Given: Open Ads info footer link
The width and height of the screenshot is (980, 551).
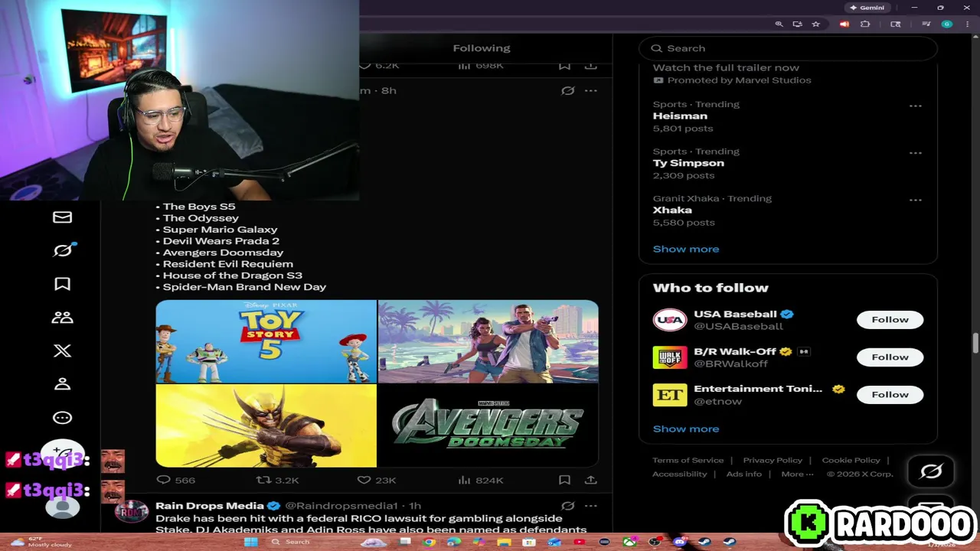Looking at the screenshot, I should [x=744, y=474].
